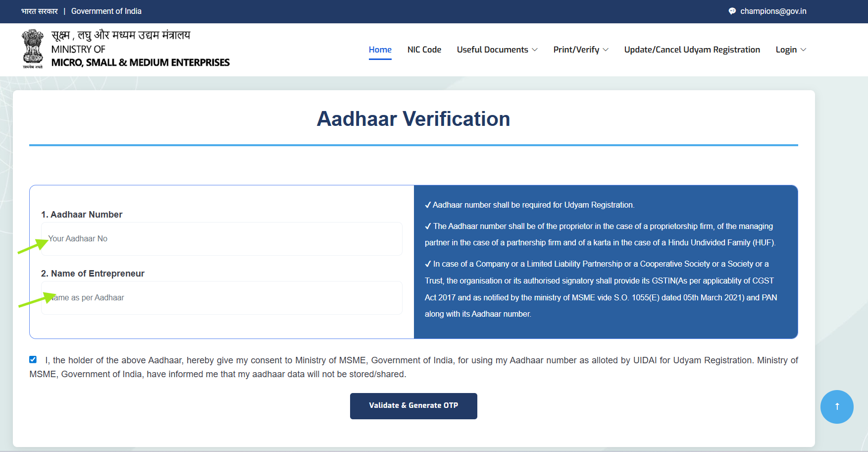The image size is (868, 452).
Task: Click the scroll-to-top arrow button
Action: point(837,406)
